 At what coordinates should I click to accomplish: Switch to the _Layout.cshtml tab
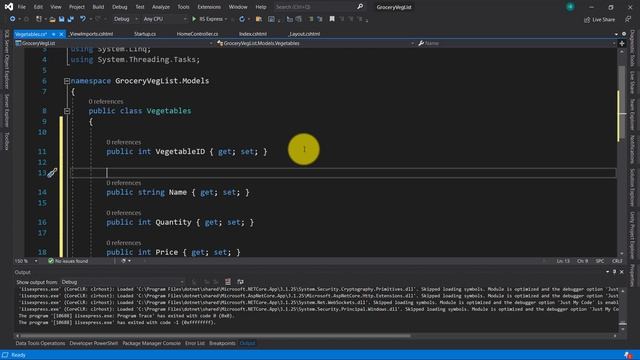304,34
